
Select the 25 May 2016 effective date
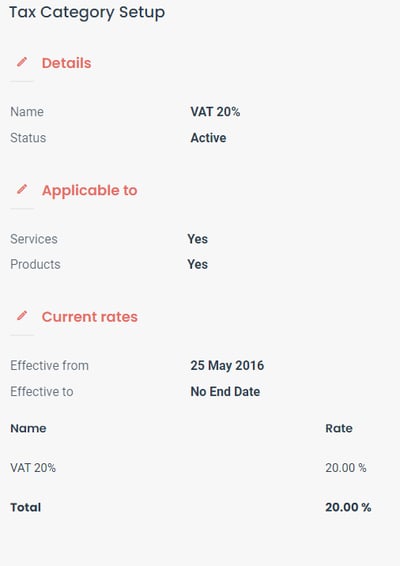click(227, 366)
